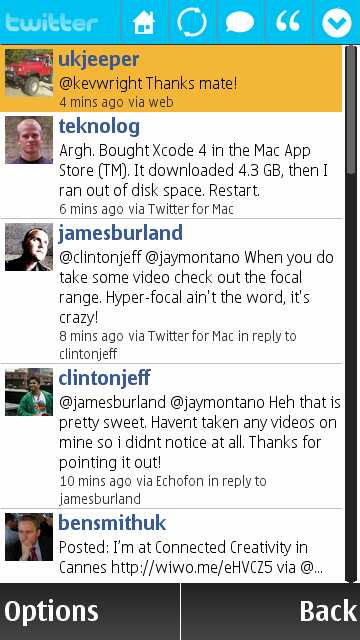360x640 pixels.
Task: Tap the refresh circular arrows icon
Action: [x=192, y=22]
